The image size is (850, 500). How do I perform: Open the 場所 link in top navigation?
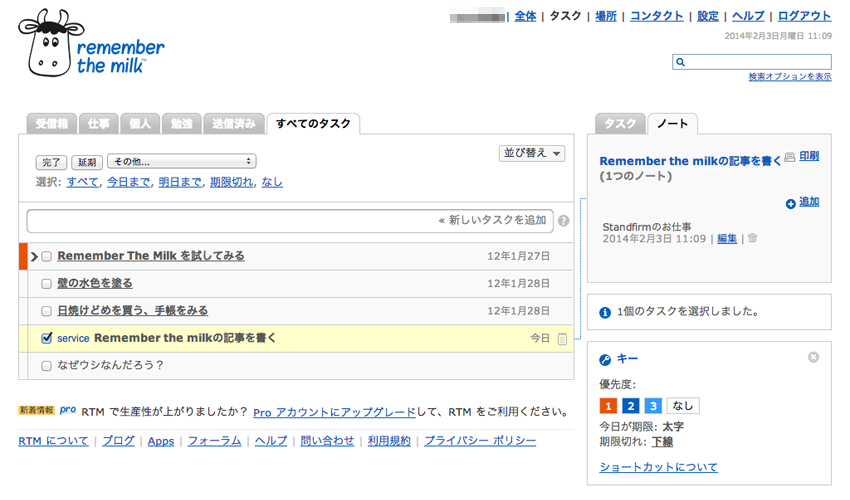click(606, 16)
